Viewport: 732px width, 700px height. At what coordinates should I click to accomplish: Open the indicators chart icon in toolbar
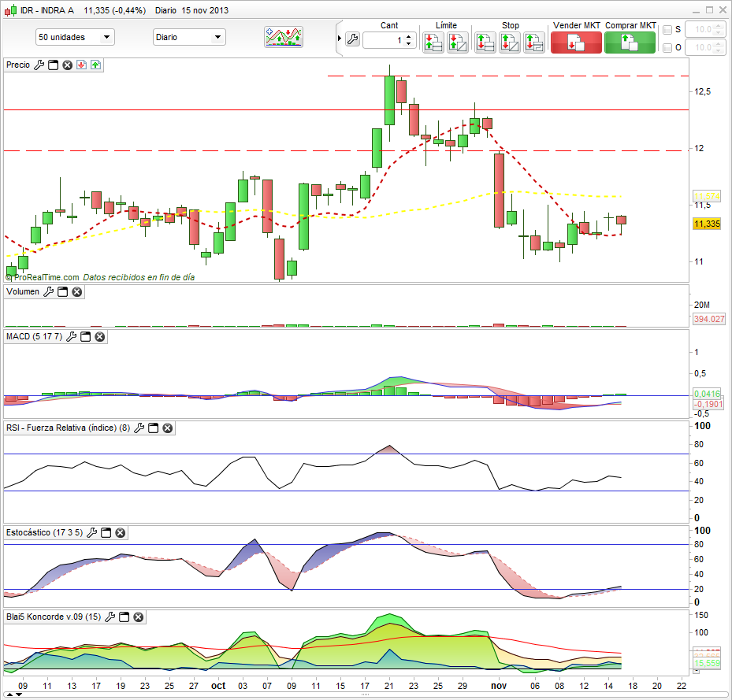(x=284, y=37)
